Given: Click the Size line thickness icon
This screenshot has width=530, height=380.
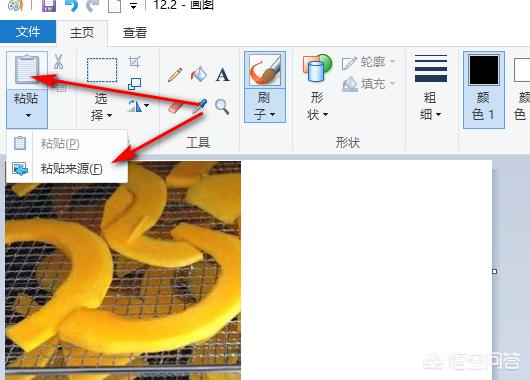Looking at the screenshot, I should (431, 69).
